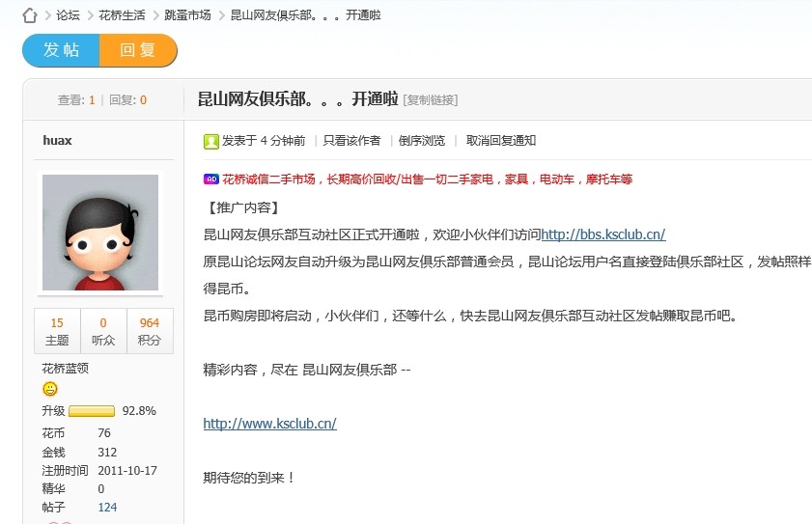
Task: Click the home icon in the breadcrumb
Action: point(30,15)
